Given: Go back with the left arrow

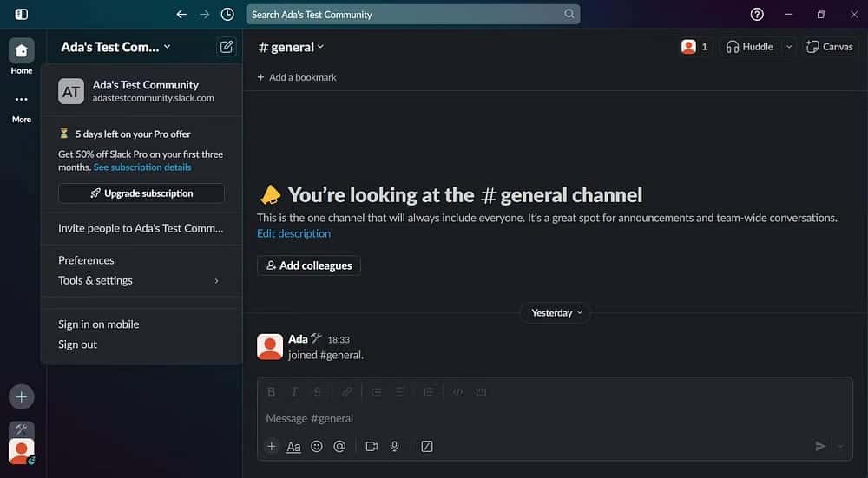Looking at the screenshot, I should pyautogui.click(x=181, y=15).
